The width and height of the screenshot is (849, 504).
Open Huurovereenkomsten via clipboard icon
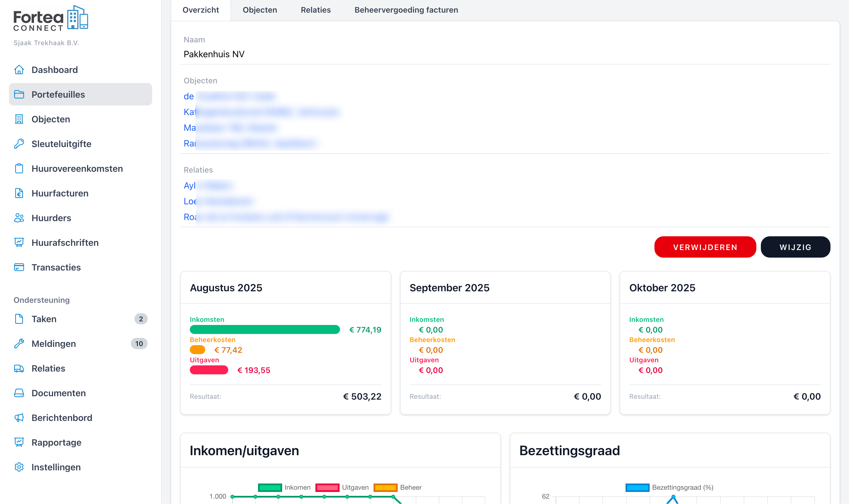click(19, 168)
